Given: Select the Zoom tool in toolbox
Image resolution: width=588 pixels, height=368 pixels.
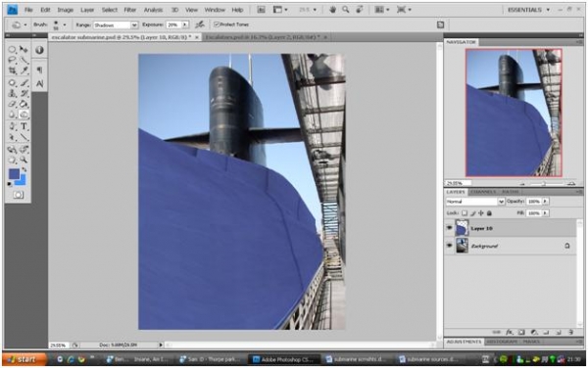Looking at the screenshot, I should 24,161.
